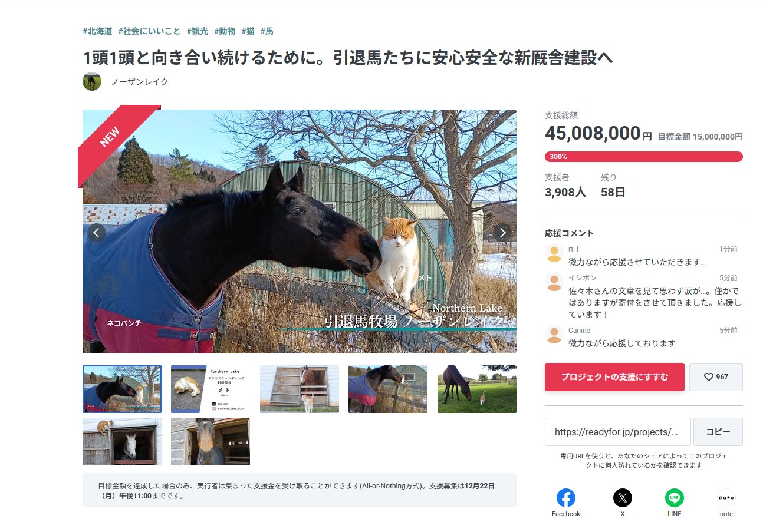Click プロジェクトの支援にすすむ button
This screenshot has width=763, height=532.
(614, 377)
